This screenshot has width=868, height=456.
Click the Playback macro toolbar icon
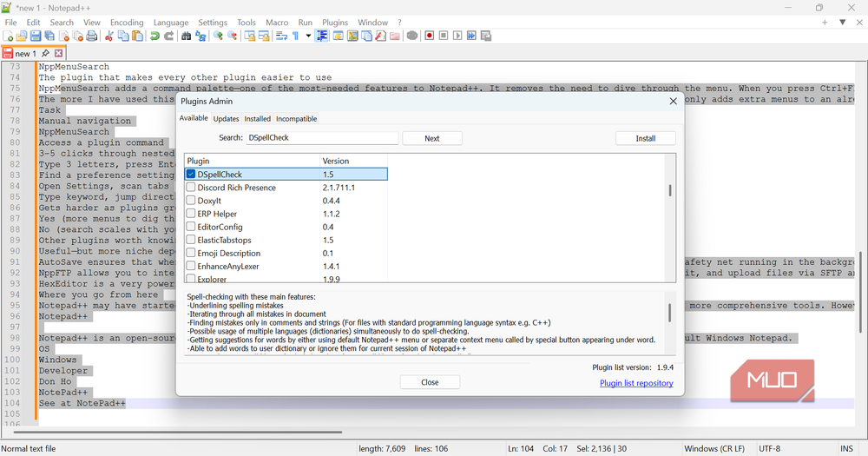[457, 36]
